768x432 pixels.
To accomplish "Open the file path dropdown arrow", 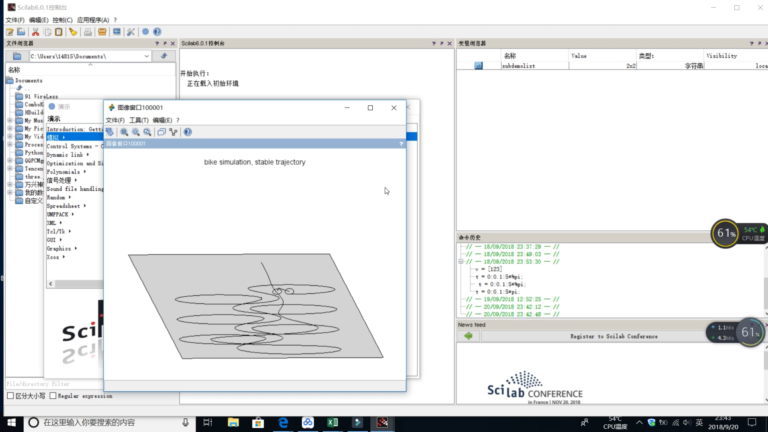I will tap(146, 56).
